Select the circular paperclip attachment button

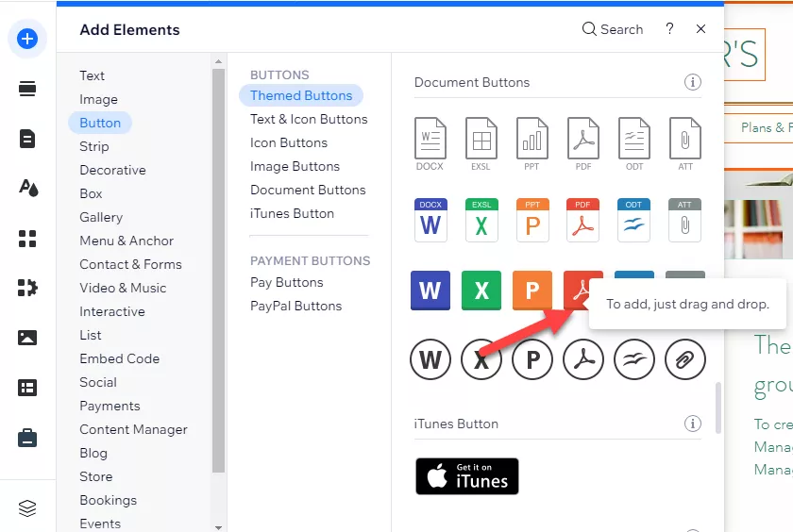pyautogui.click(x=685, y=359)
